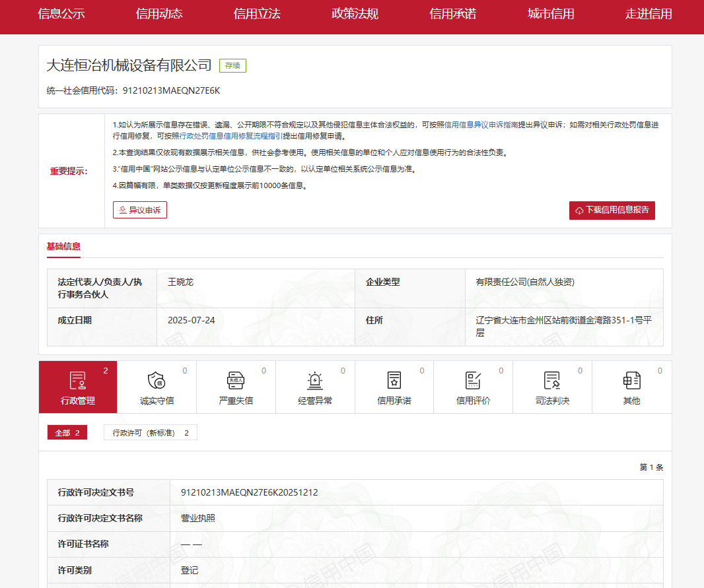Open the 行政处罚信息信用修复流程指引 link
704x588 pixels.
[x=231, y=136]
